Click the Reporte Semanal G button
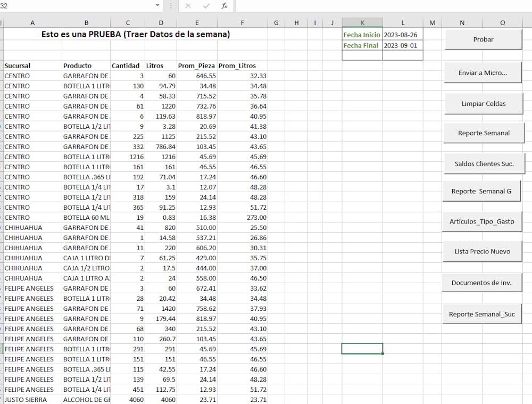 (x=481, y=191)
